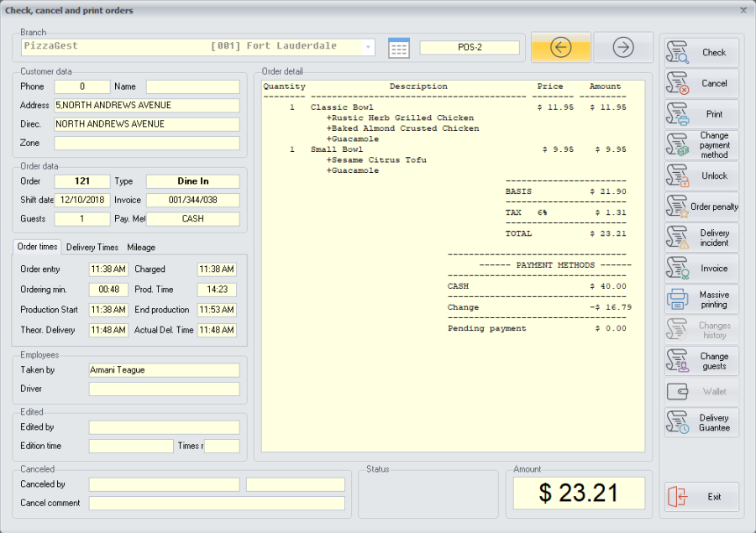Go to previous order with left arrow
The width and height of the screenshot is (756, 533).
pos(561,48)
